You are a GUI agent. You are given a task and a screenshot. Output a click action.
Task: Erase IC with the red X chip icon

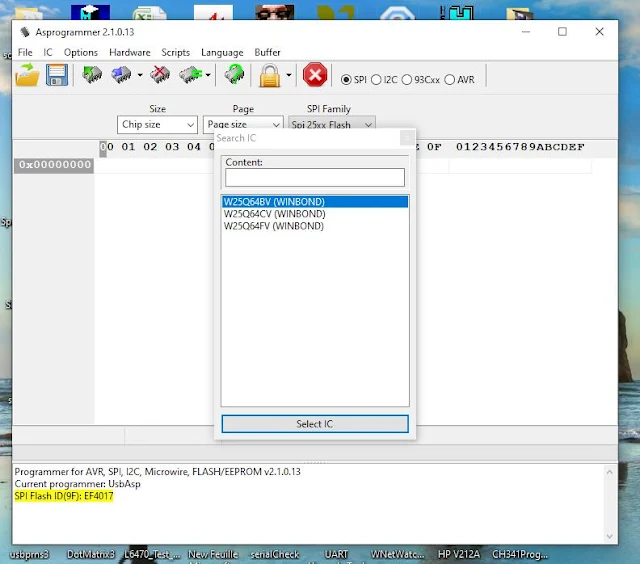(x=160, y=75)
